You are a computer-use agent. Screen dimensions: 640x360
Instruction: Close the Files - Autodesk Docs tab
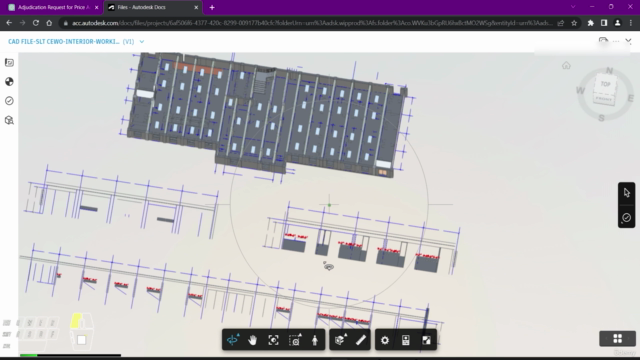click(196, 7)
